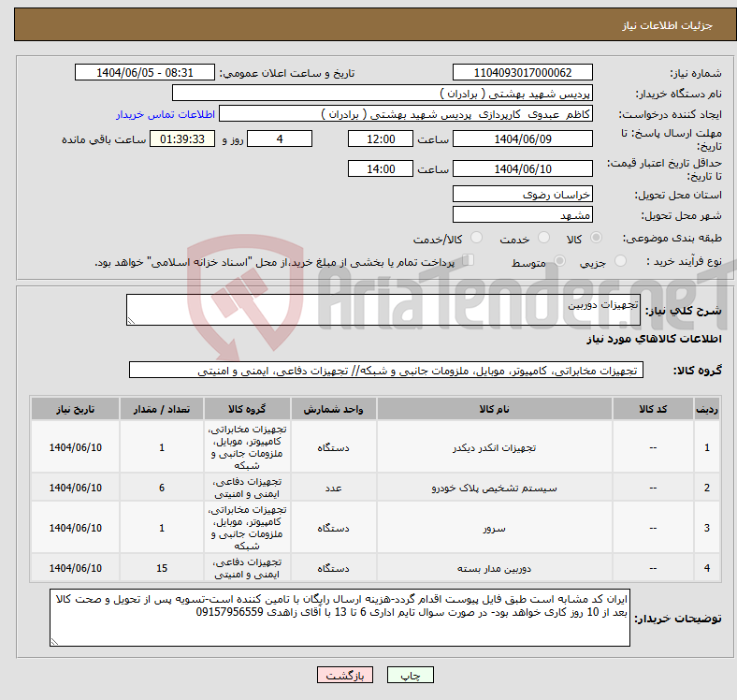737x700 pixels.
Task: Click the resize handle of the description textarea
Action: [x=131, y=320]
